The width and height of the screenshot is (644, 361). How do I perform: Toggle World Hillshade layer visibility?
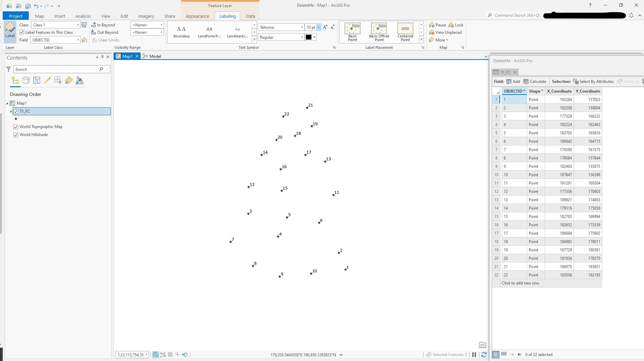16,135
